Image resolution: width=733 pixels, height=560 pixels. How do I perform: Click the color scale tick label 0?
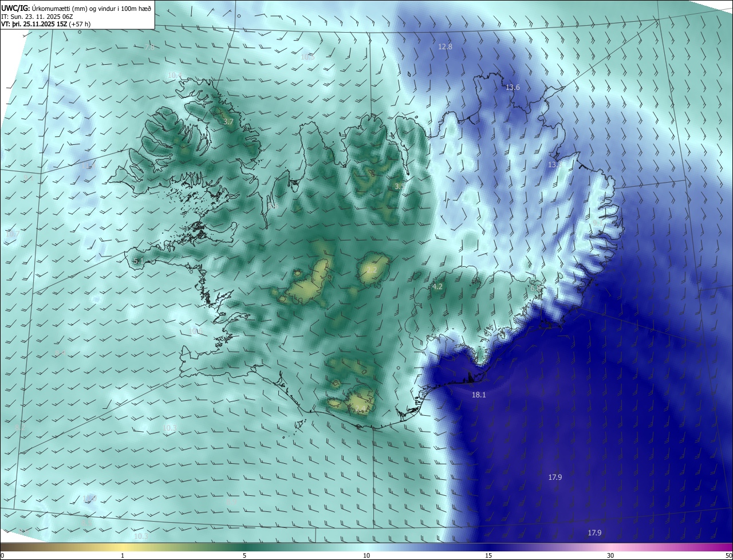click(2, 555)
